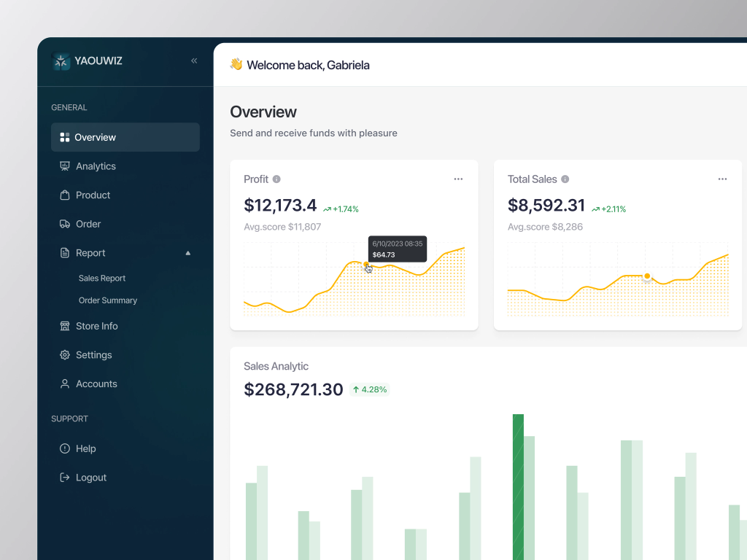This screenshot has width=747, height=560.
Task: Click the Order truck icon
Action: pos(65,224)
